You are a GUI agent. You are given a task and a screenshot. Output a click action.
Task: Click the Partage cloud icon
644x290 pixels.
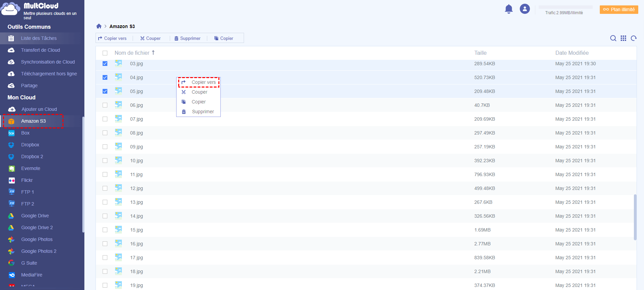(x=11, y=86)
